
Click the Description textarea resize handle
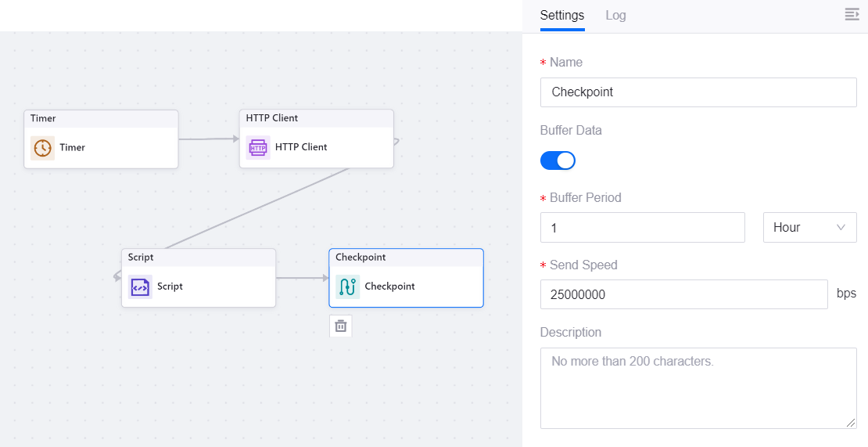[x=851, y=423]
